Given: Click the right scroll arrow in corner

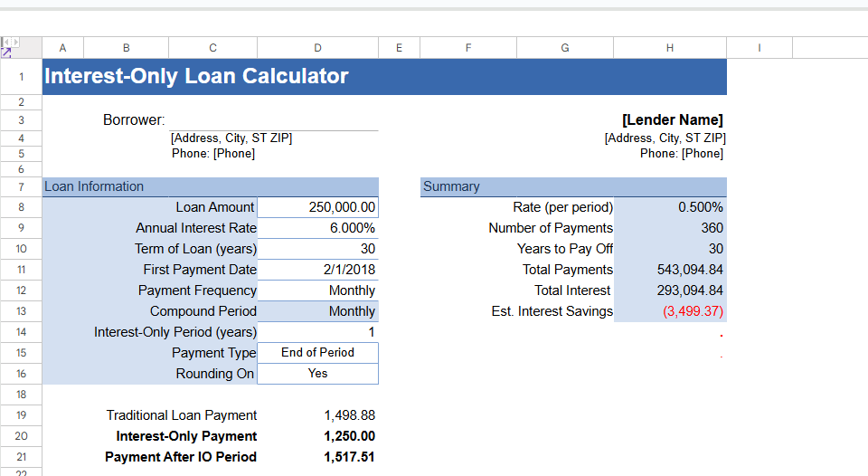Looking at the screenshot, I should click(14, 42).
